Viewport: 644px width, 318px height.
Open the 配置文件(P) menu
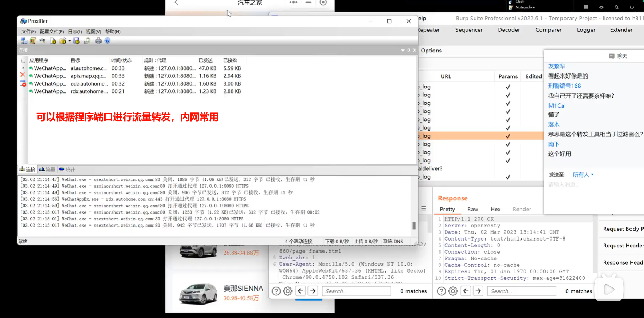(x=52, y=32)
